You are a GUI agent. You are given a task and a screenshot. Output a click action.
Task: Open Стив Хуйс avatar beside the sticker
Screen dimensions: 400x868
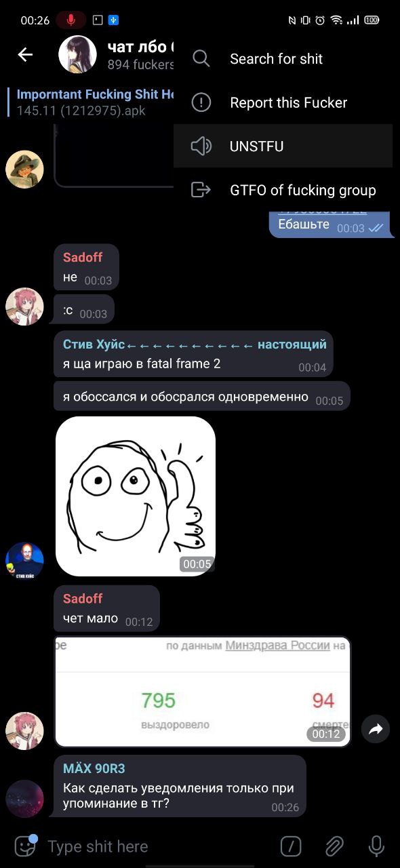tap(24, 561)
